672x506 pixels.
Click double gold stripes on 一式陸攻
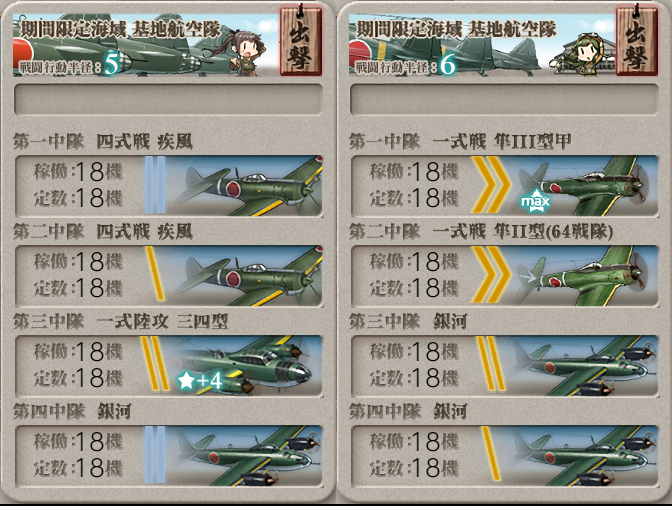[x=155, y=364]
